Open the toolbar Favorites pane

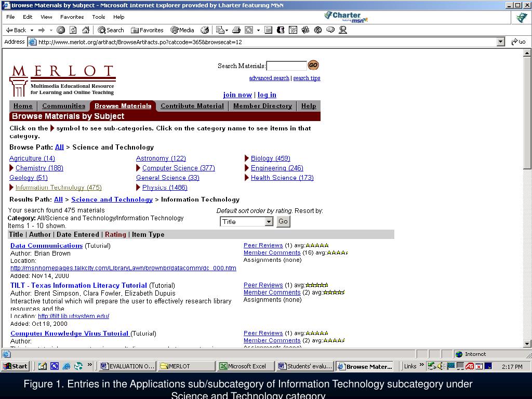147,30
